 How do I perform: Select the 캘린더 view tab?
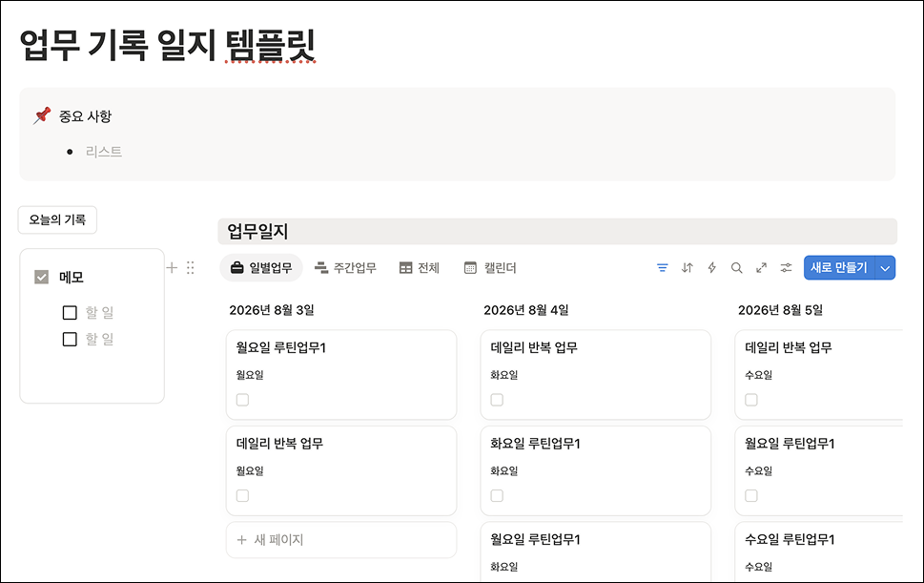point(490,267)
